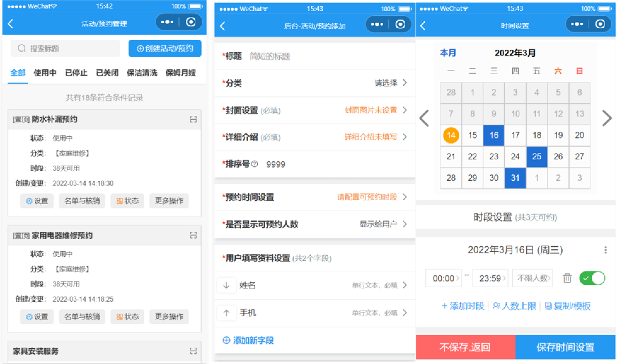Screen dimensions: 627x364
Task: Open more menu dots on 时间设置 header
Action: point(577,24)
